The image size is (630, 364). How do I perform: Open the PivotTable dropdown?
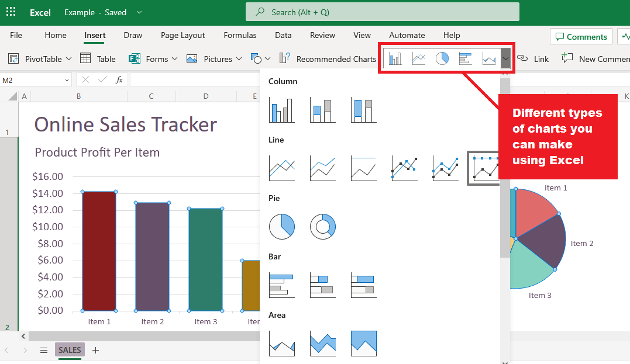[68, 58]
